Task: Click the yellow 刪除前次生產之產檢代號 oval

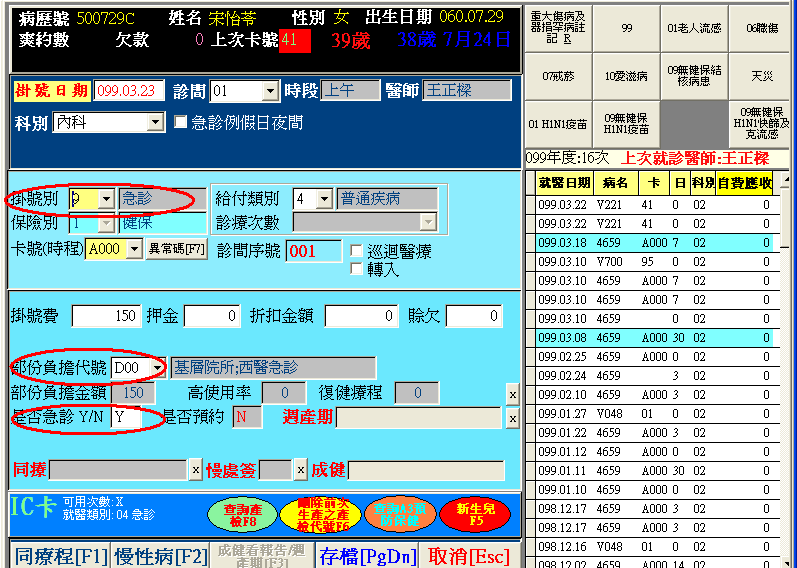Action: tap(322, 514)
